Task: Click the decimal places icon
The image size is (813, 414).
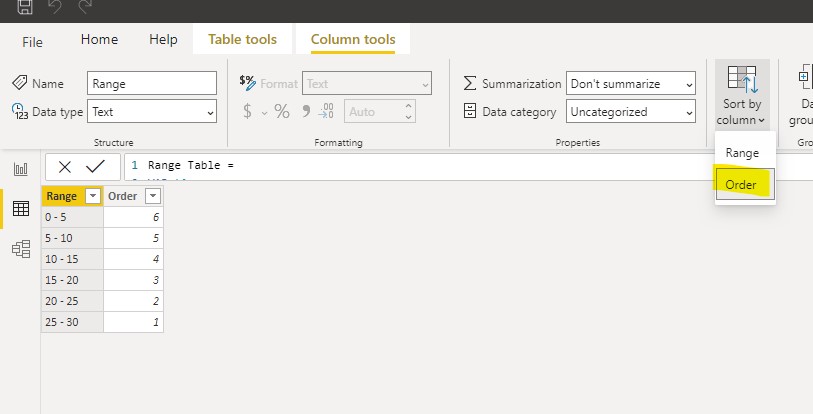Action: (326, 112)
